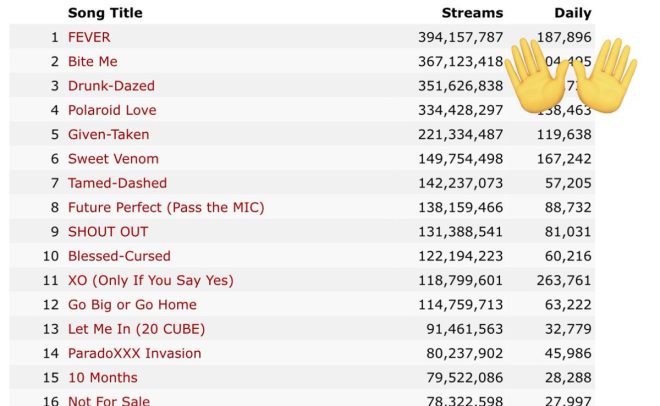660x406 pixels.
Task: Open the FEVER song link
Action: (89, 37)
